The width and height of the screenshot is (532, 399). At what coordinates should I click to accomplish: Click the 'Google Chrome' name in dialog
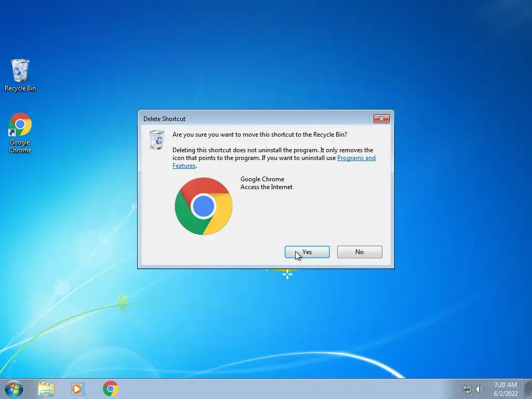coord(262,179)
